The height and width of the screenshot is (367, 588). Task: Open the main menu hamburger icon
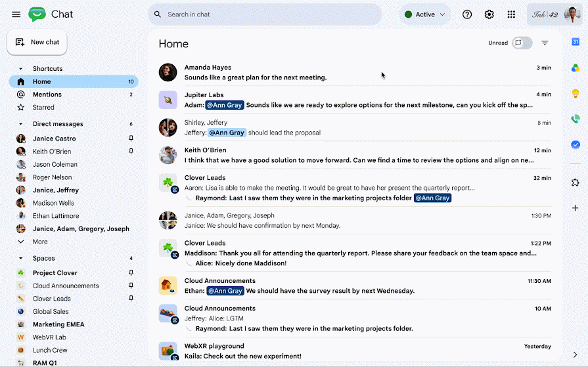[16, 14]
